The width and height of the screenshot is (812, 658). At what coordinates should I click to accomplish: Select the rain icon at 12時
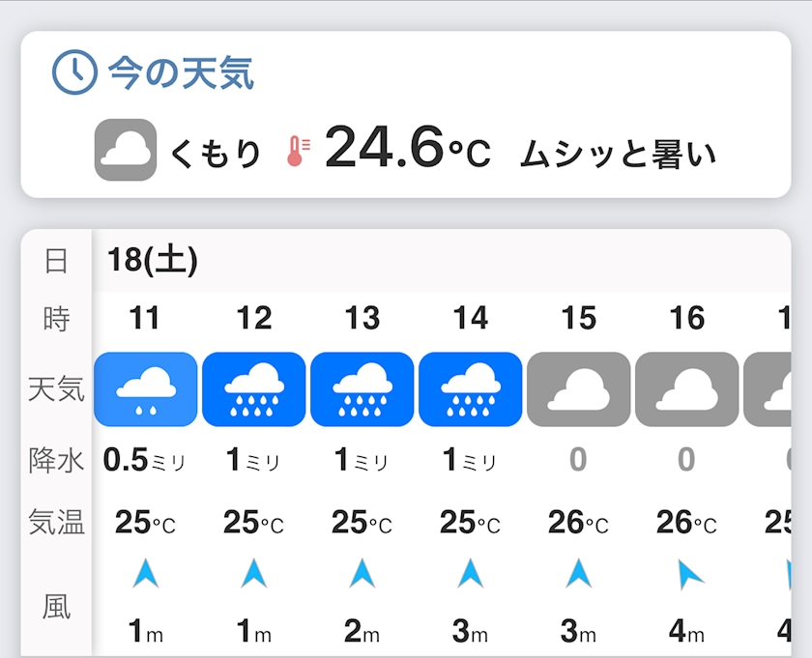253,389
